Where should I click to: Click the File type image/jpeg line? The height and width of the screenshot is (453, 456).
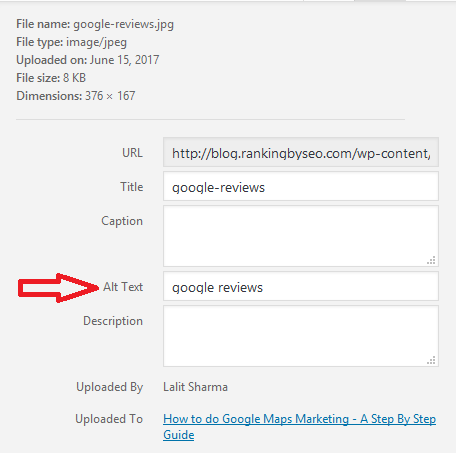(72, 42)
